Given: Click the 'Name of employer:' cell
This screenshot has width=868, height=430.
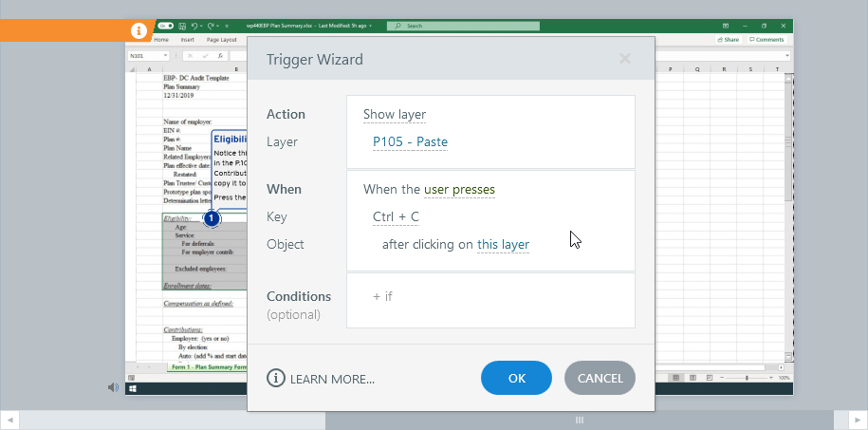Looking at the screenshot, I should tap(188, 122).
